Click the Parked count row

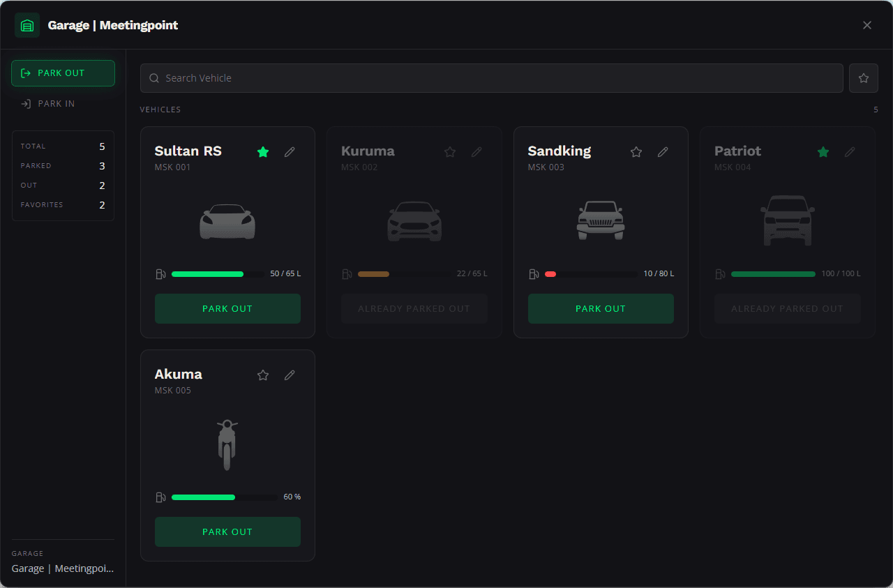click(x=63, y=166)
